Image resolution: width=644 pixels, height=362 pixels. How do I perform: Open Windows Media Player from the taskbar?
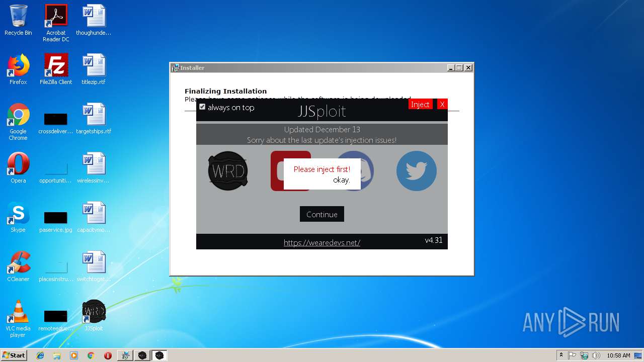(x=74, y=355)
